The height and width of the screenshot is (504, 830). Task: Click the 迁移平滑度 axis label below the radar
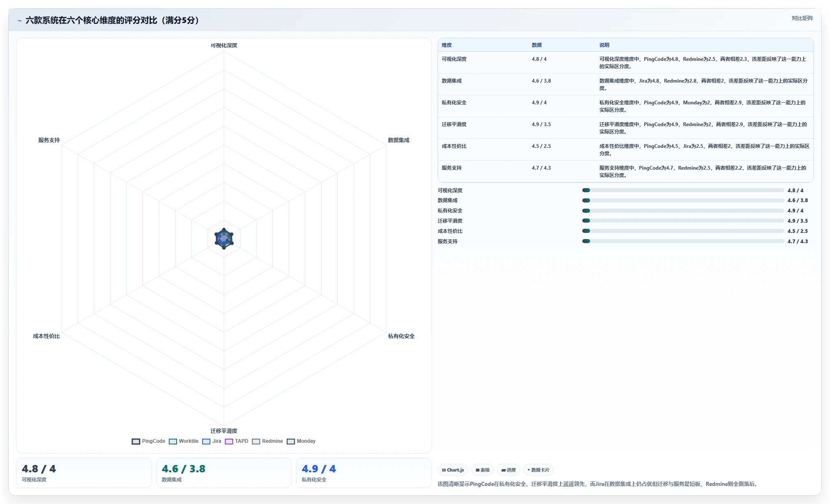[x=224, y=431]
